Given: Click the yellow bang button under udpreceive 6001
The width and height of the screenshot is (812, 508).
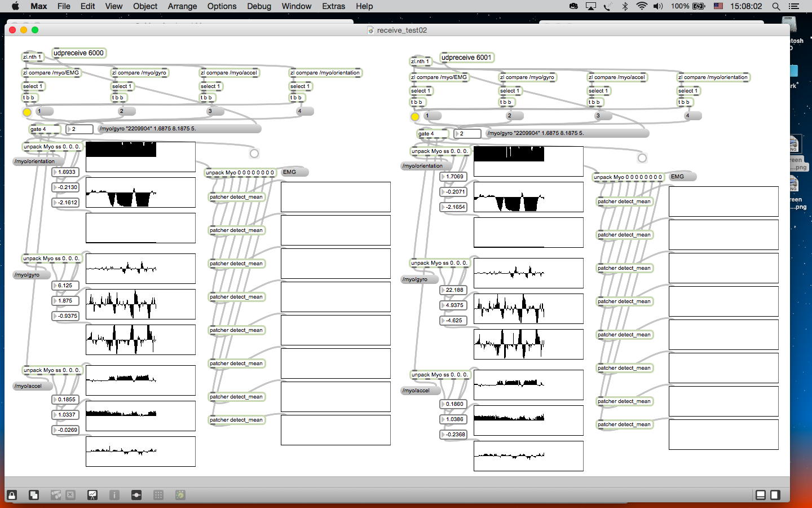Looking at the screenshot, I should [415, 116].
